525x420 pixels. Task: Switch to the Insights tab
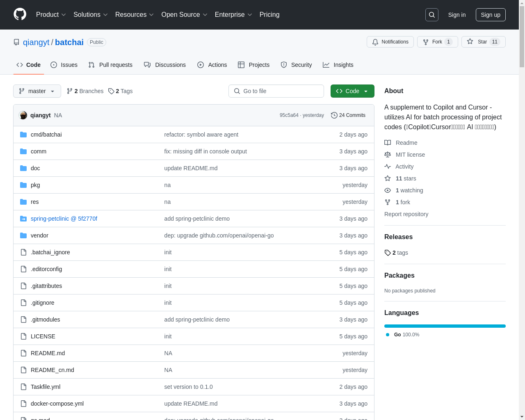(x=338, y=65)
